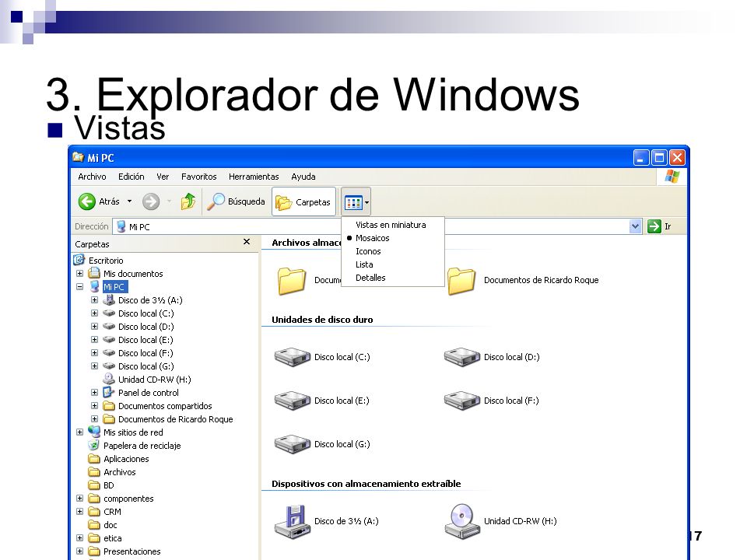Select the Disco de 3½ (A:) floppy icon in main pane
The width and height of the screenshot is (747, 560).
pyautogui.click(x=293, y=521)
